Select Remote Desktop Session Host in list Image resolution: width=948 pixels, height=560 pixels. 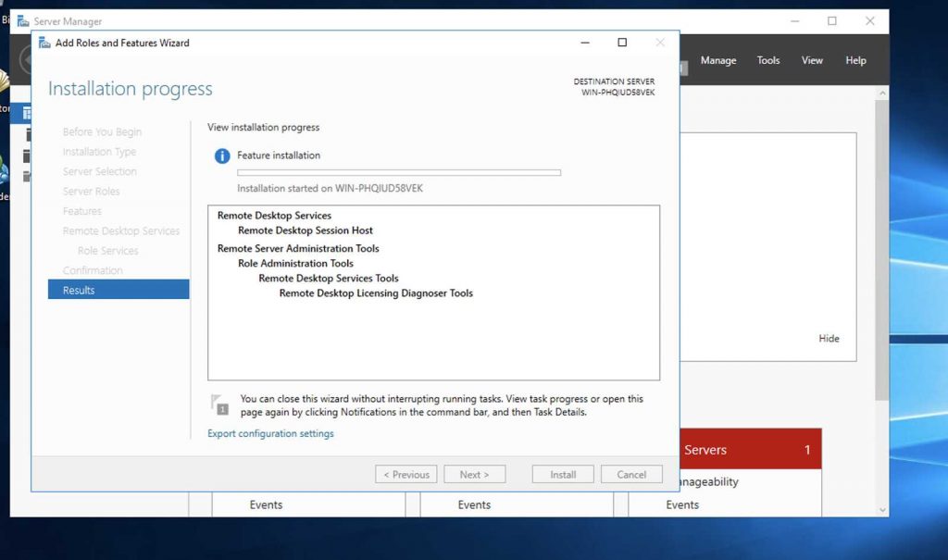coord(306,230)
